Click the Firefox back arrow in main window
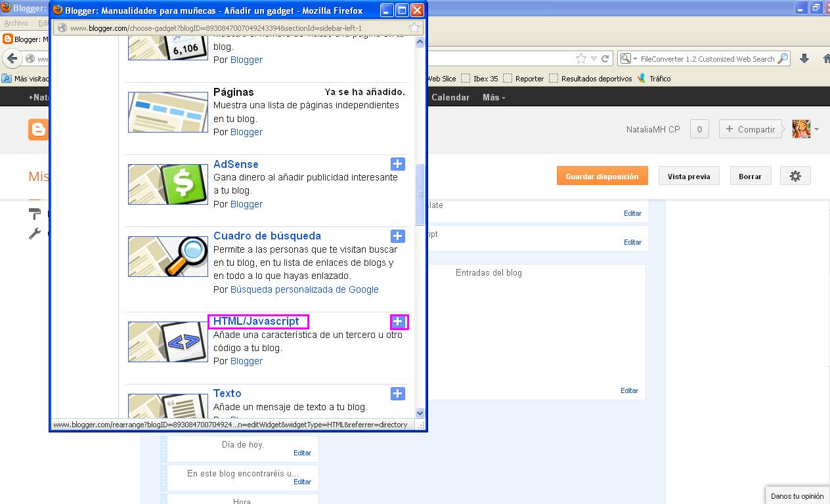 [x=12, y=58]
